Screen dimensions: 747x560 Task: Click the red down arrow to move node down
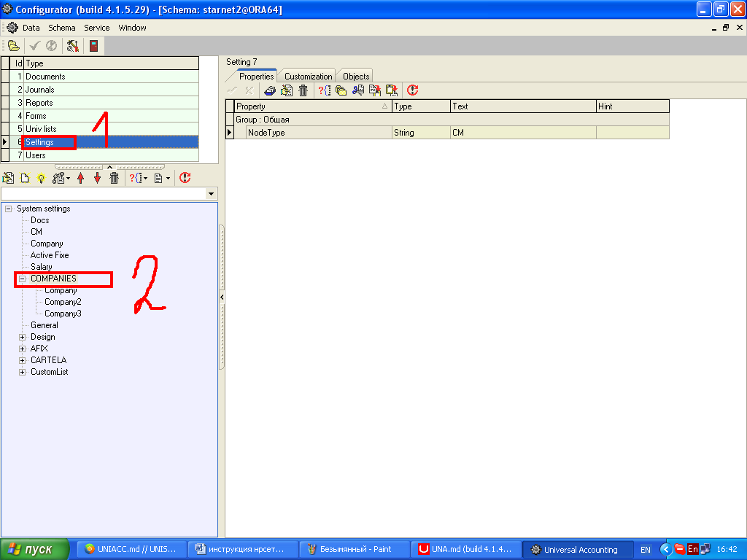[x=97, y=178]
